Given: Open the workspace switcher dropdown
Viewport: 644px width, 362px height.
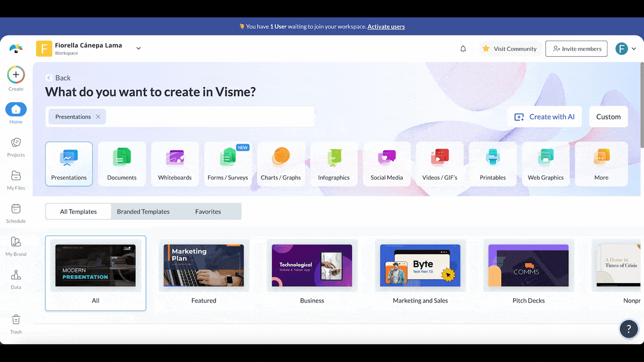Looking at the screenshot, I should coord(138,47).
